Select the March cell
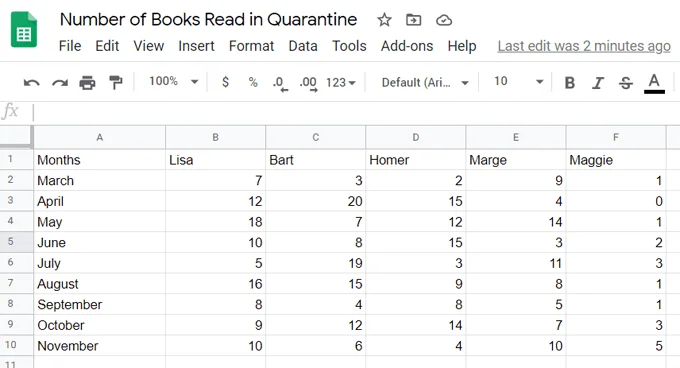Screen dimensions: 680x368 pos(99,180)
